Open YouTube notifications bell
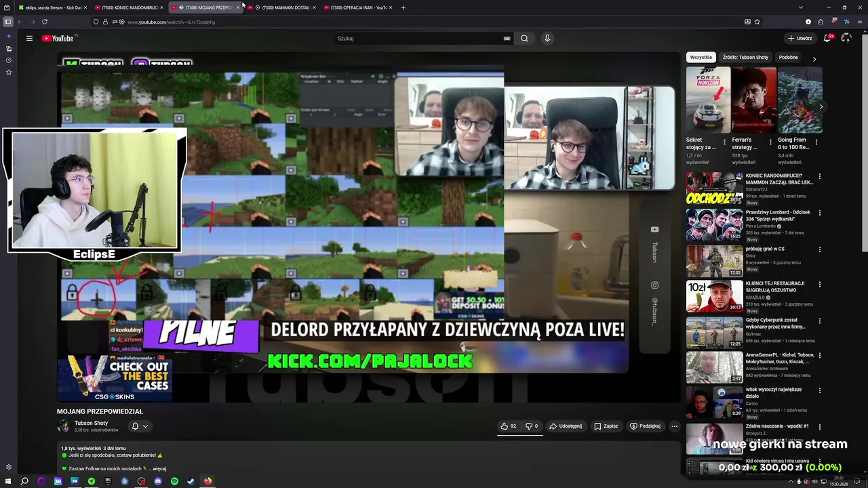The height and width of the screenshot is (488, 868). coord(827,39)
